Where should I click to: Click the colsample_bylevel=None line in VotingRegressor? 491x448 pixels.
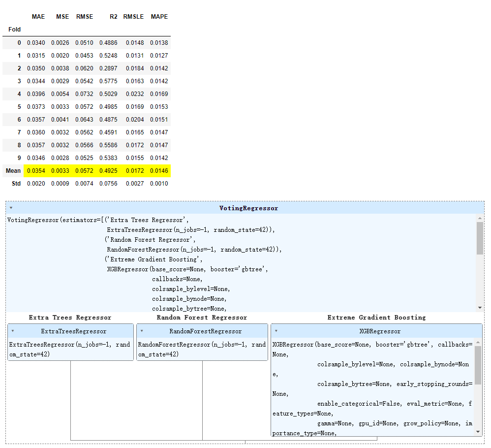coord(191,289)
